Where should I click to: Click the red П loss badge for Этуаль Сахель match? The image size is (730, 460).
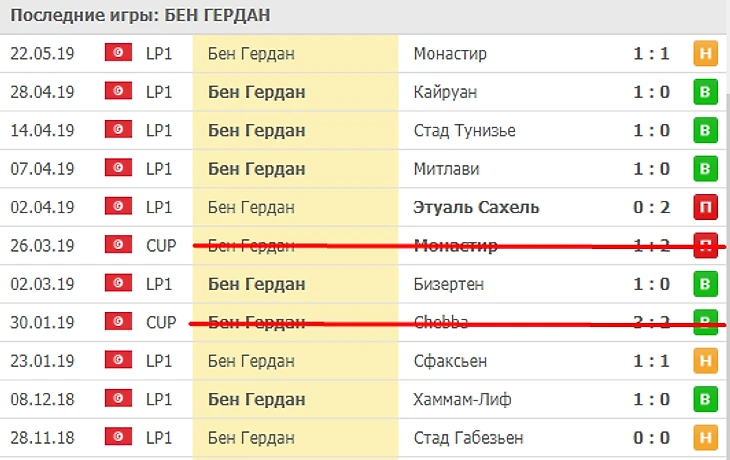[x=706, y=207]
